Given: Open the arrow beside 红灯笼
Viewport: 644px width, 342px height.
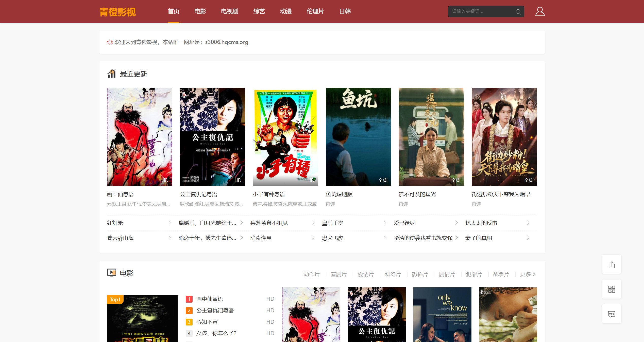Looking at the screenshot, I should [x=170, y=223].
